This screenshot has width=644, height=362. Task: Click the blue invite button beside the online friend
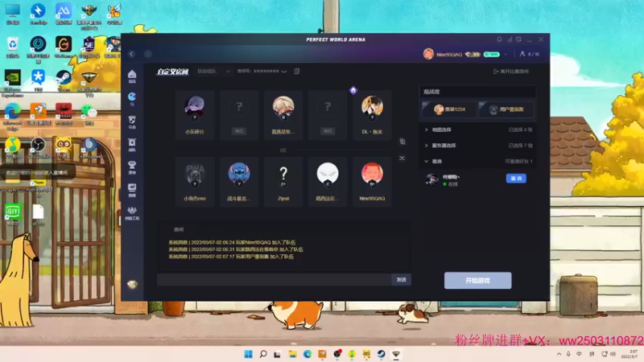[516, 178]
